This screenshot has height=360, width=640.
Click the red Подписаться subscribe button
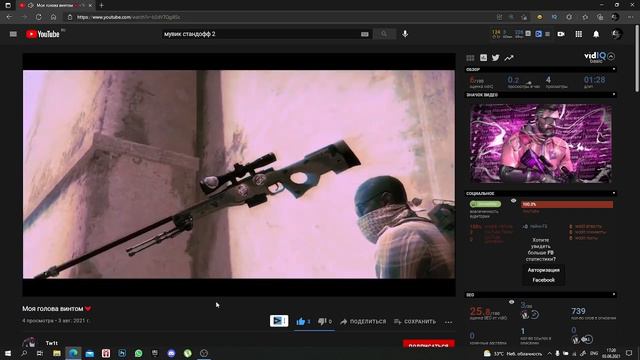[429, 344]
